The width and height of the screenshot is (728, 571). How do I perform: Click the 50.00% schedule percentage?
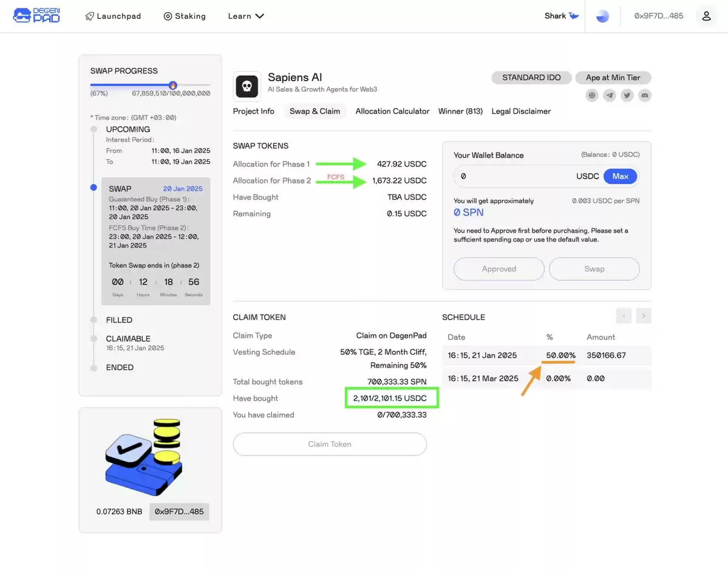coord(561,355)
